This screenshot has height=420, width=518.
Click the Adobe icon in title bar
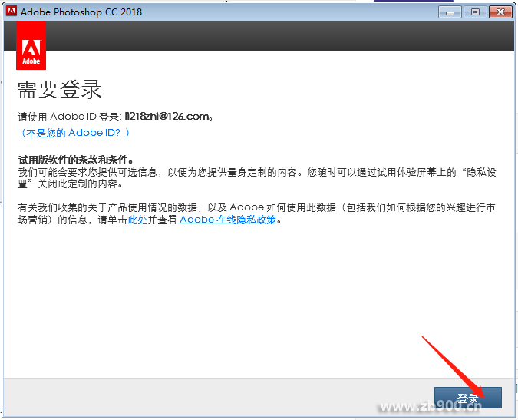(11, 12)
